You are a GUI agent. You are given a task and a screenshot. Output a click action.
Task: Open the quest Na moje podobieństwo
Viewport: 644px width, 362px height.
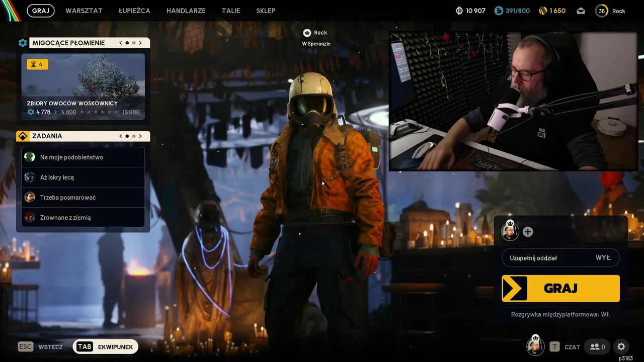click(x=83, y=157)
